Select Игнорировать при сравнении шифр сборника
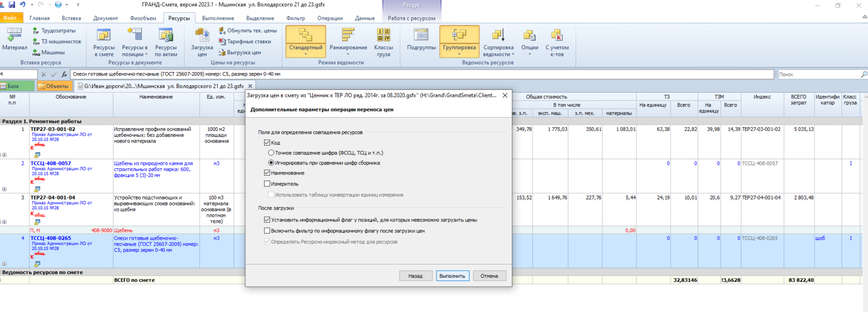 coord(271,163)
